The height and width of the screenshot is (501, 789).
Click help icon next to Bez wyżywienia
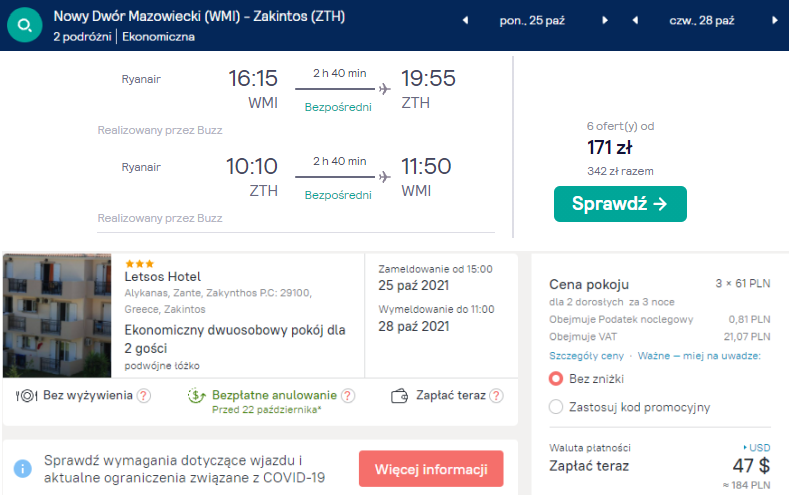(144, 396)
